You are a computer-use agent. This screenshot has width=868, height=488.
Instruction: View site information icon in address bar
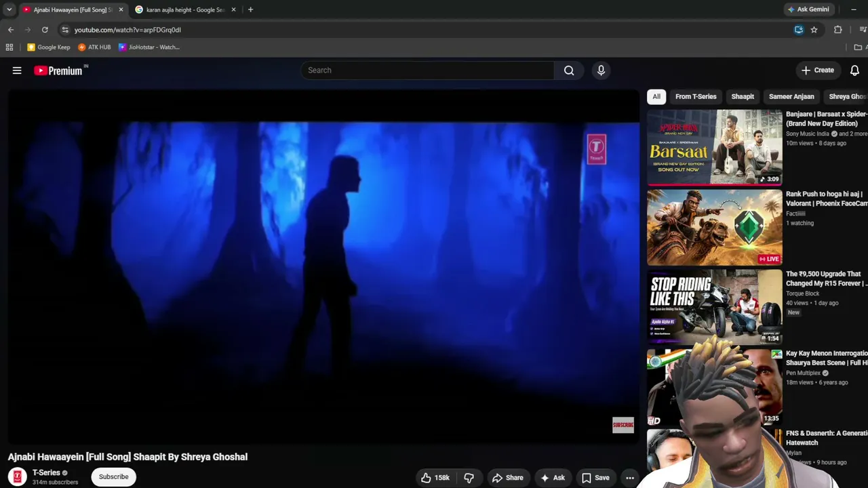click(x=64, y=30)
